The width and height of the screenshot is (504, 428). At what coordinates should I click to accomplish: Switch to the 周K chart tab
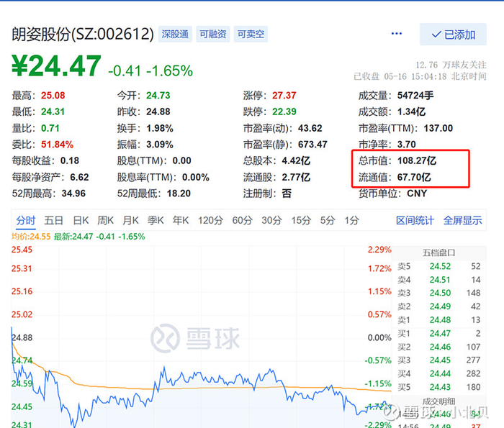click(x=105, y=221)
